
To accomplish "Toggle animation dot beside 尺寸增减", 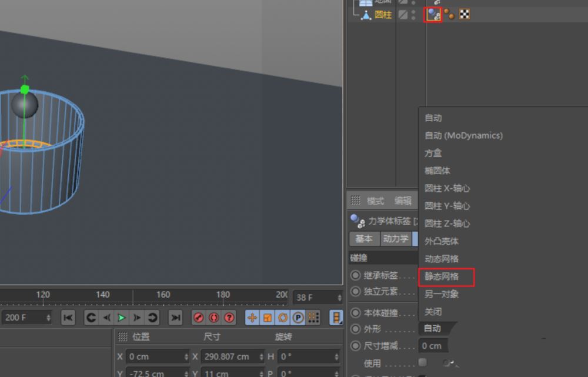I will click(355, 345).
